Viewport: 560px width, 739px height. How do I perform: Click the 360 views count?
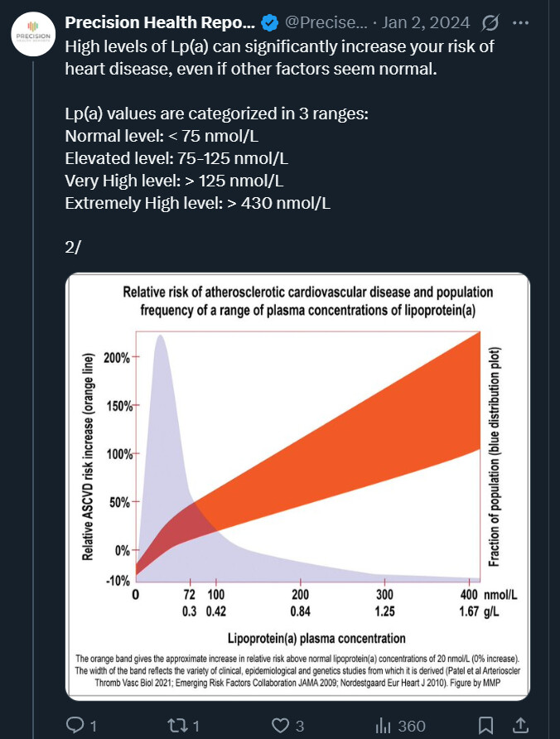[412, 726]
